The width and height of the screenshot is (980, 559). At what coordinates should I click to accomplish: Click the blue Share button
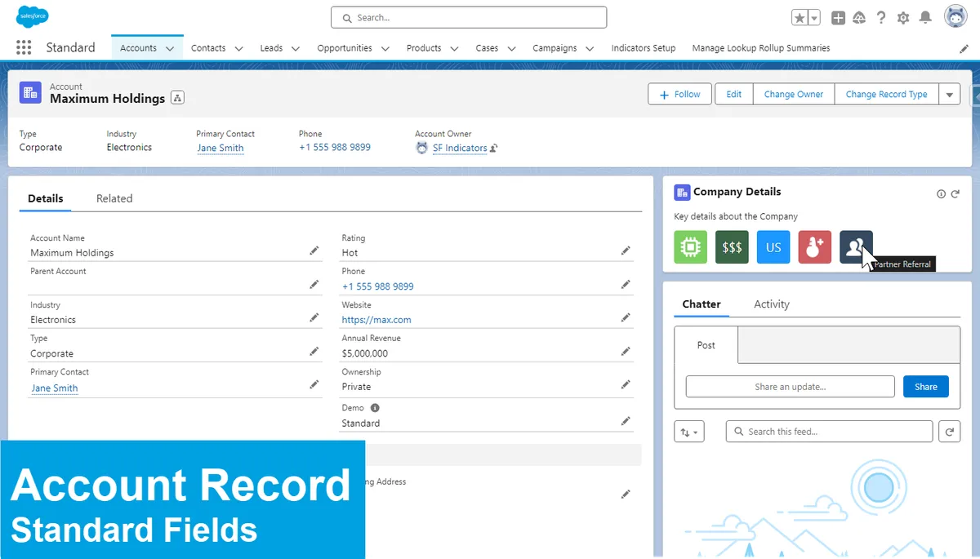point(926,387)
